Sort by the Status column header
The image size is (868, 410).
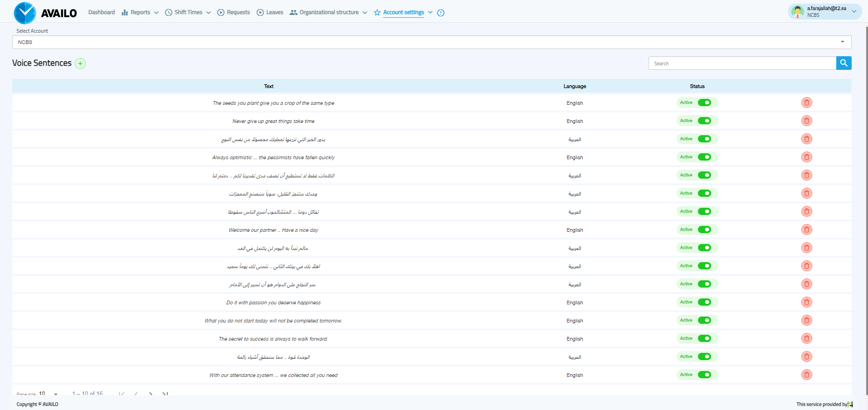[x=697, y=86]
